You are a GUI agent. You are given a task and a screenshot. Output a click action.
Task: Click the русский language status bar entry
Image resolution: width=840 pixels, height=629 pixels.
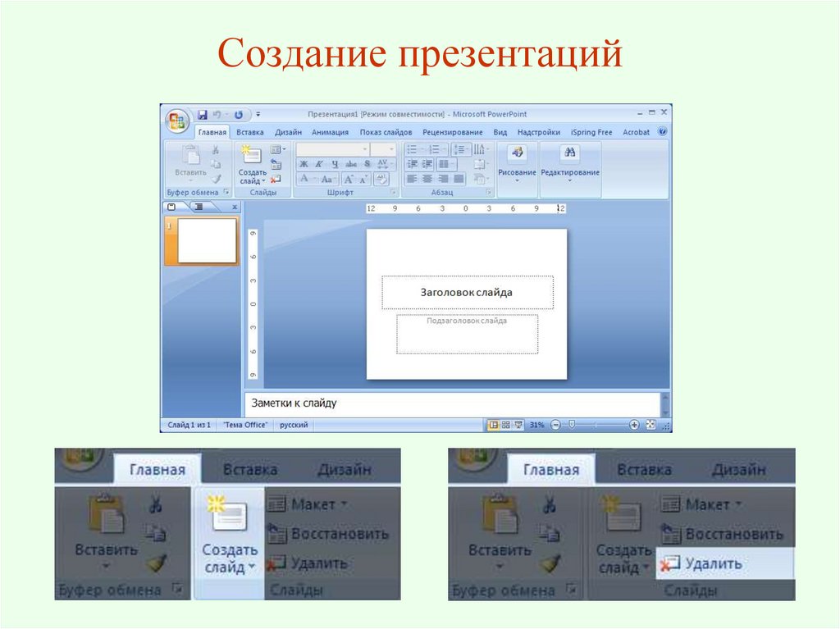click(294, 425)
